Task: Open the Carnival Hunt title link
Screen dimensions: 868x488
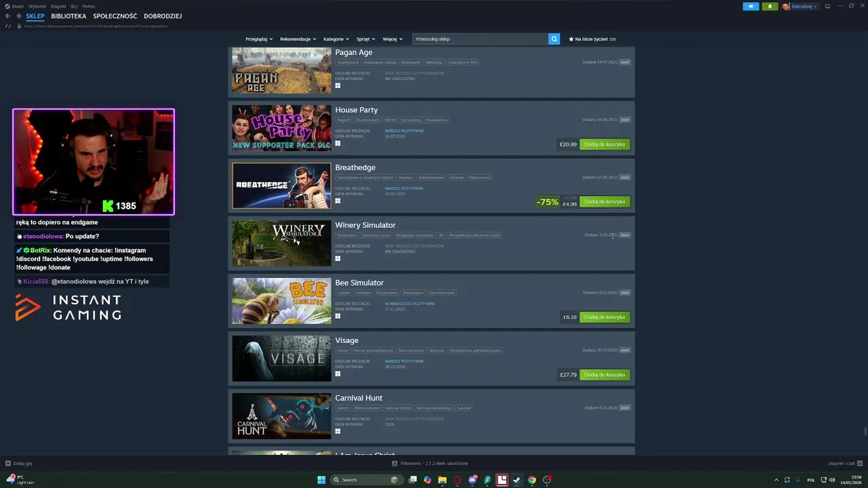Action: coord(359,398)
